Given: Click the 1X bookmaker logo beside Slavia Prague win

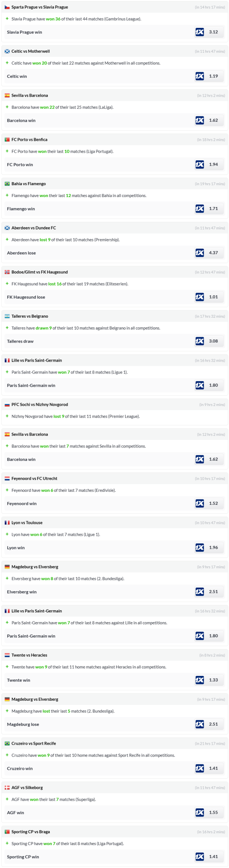Looking at the screenshot, I should tap(200, 32).
